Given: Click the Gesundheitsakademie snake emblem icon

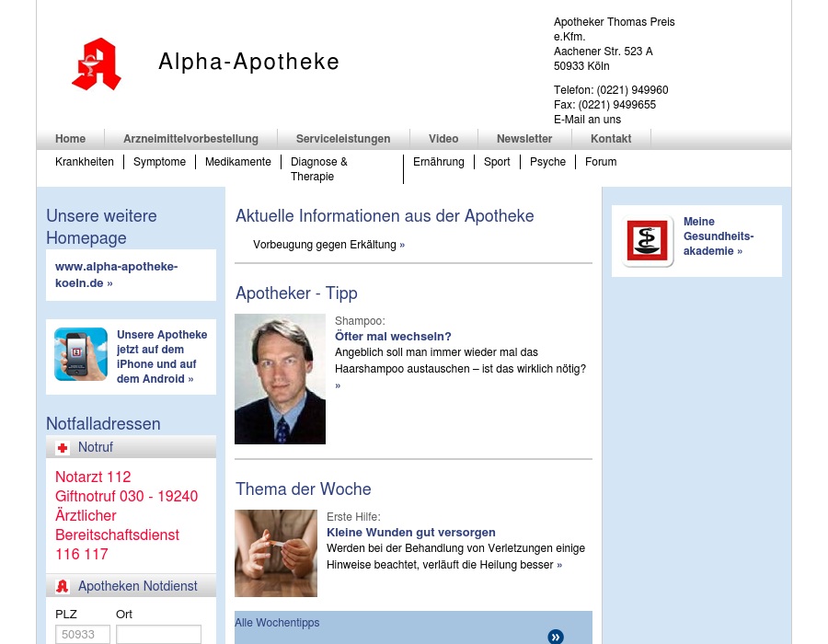Looking at the screenshot, I should point(649,241).
